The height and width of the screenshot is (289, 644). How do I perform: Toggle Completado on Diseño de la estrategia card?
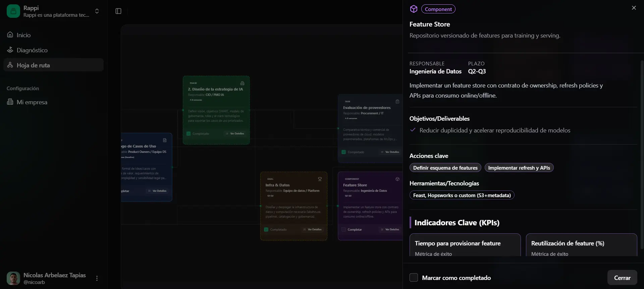click(x=189, y=134)
